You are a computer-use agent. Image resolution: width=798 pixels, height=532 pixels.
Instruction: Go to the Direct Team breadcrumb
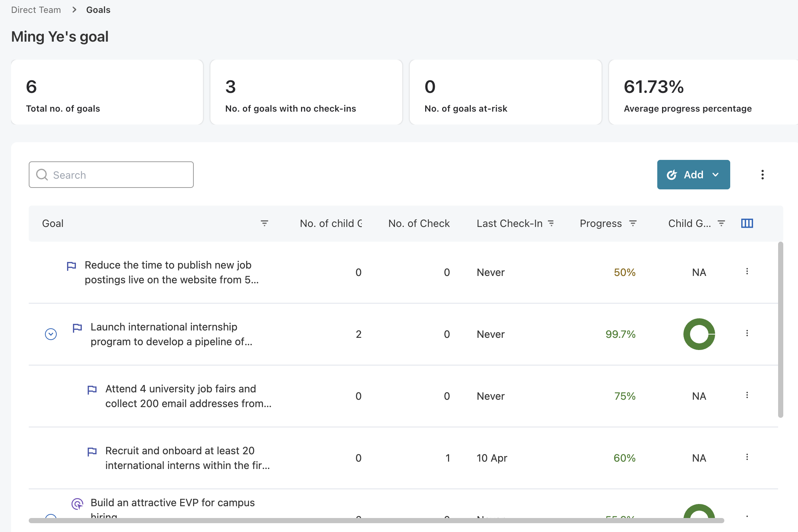click(x=36, y=10)
